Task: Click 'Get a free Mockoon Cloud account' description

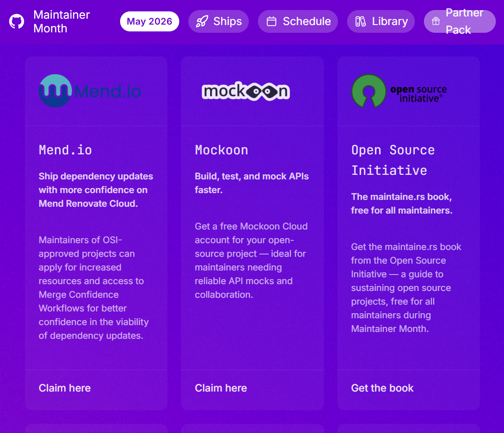Action: (251, 260)
